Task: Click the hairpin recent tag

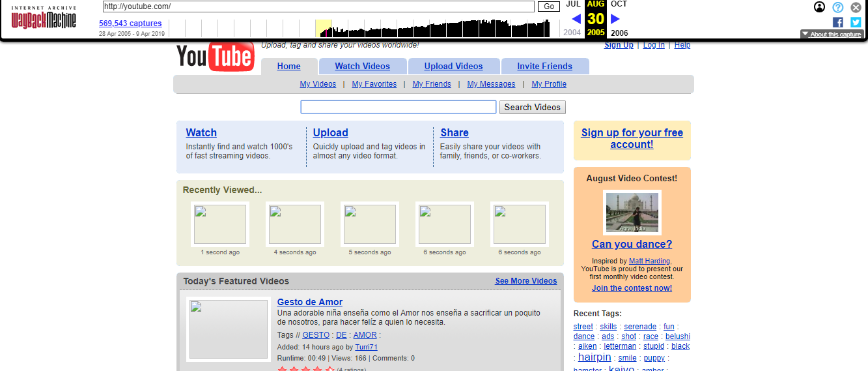Action: click(595, 357)
